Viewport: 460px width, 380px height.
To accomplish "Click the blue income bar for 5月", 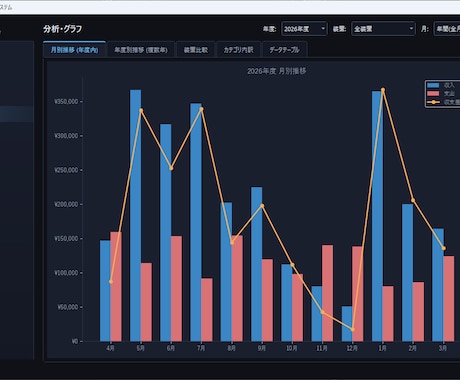I will (x=135, y=215).
